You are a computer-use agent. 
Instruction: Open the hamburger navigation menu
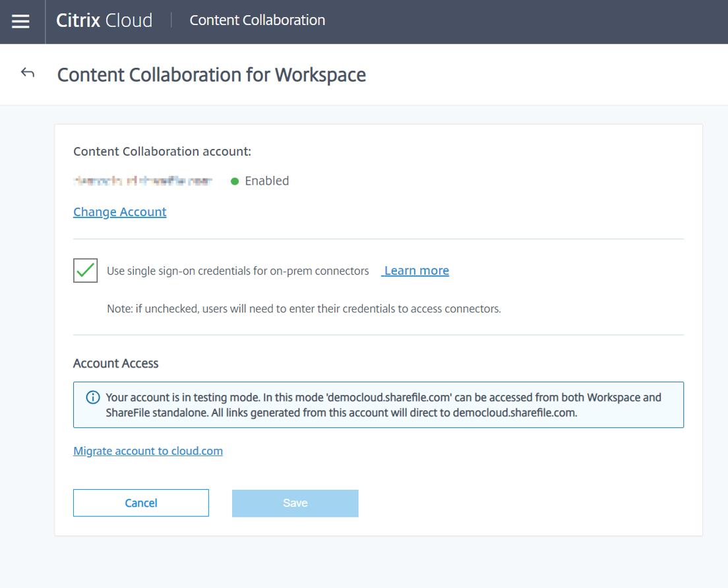click(21, 22)
